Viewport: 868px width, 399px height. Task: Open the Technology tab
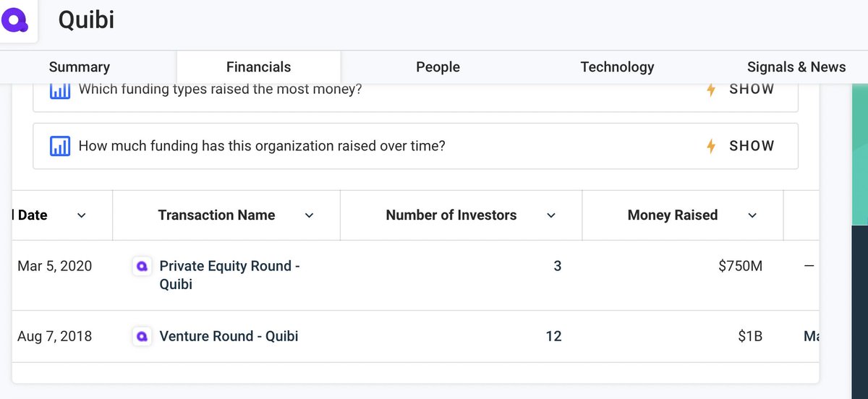tap(617, 67)
